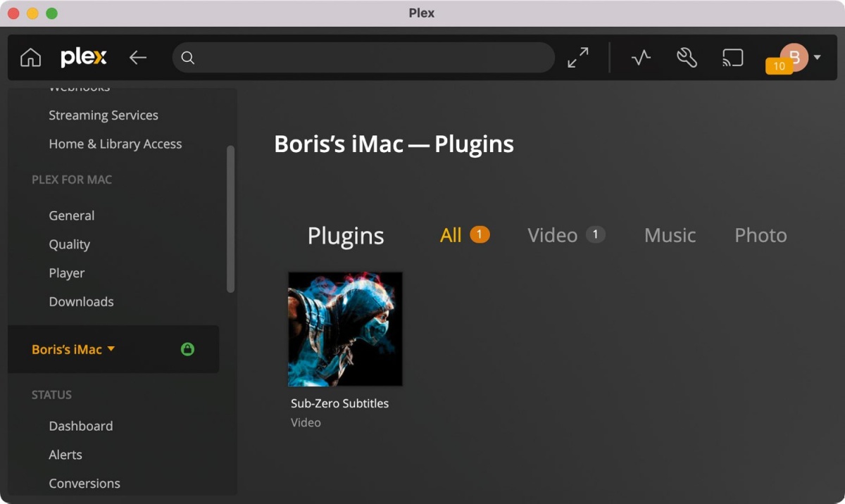This screenshot has width=845, height=504.
Task: Go back with the left arrow
Action: [138, 58]
